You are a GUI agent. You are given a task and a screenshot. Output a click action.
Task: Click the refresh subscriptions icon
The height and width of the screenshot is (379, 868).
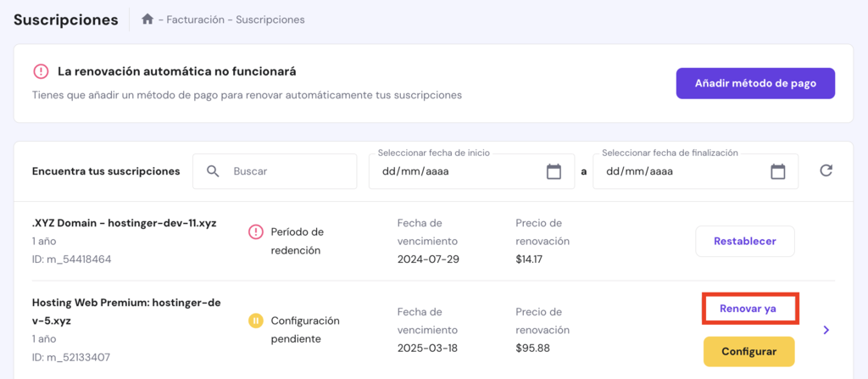point(826,171)
